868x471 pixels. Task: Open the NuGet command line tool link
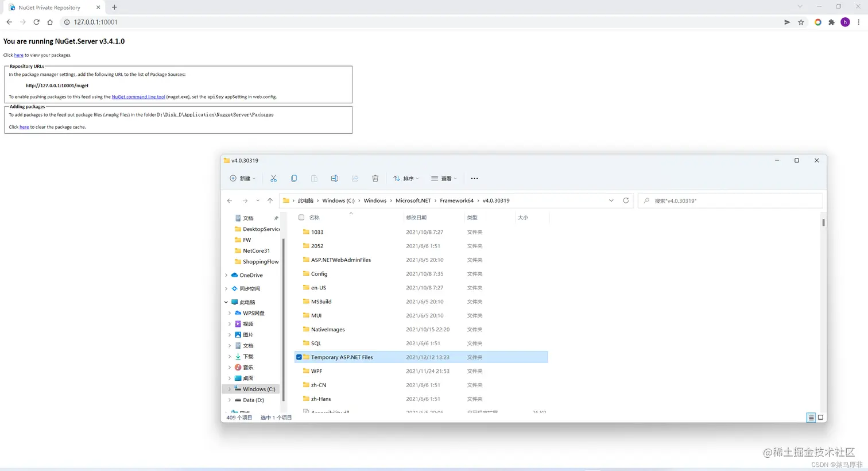138,97
